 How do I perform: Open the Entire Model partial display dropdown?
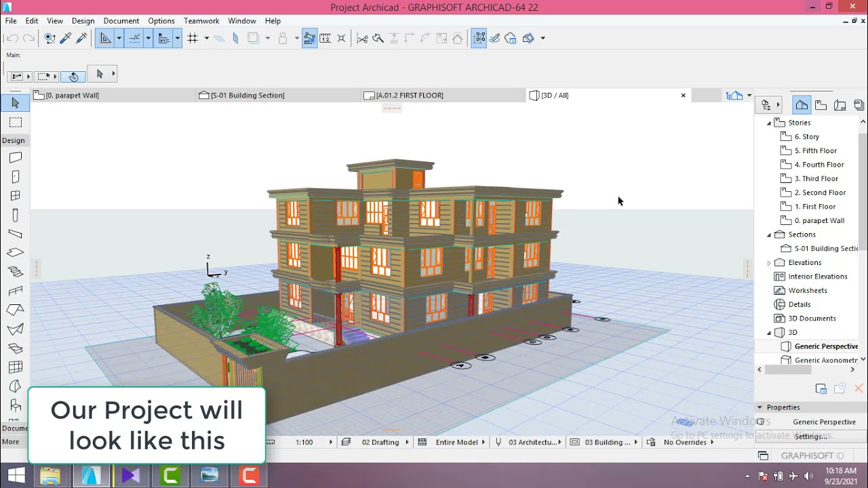[x=483, y=442]
